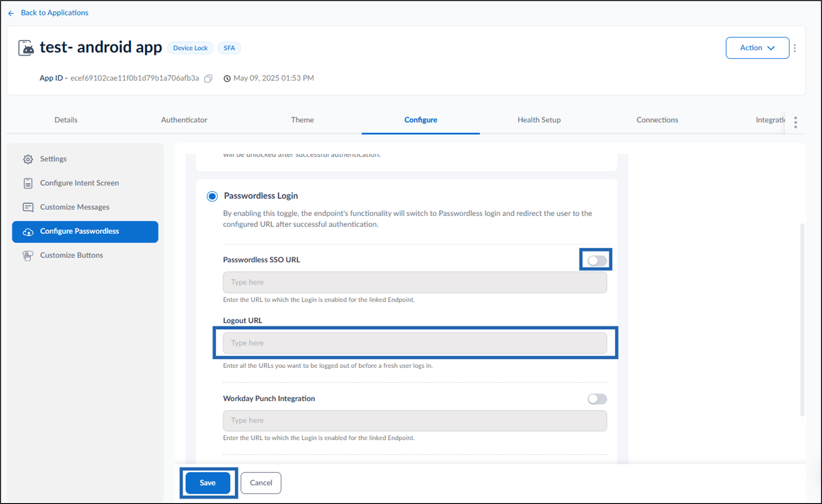
Task: Switch to the Details tab
Action: pyautogui.click(x=66, y=120)
